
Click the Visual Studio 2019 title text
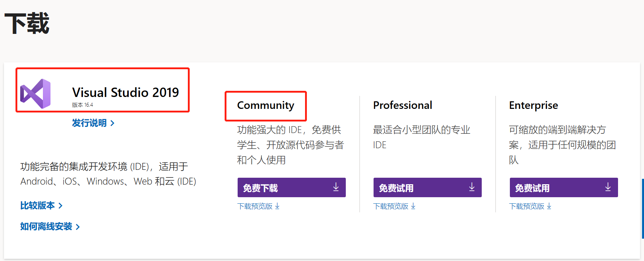click(125, 93)
